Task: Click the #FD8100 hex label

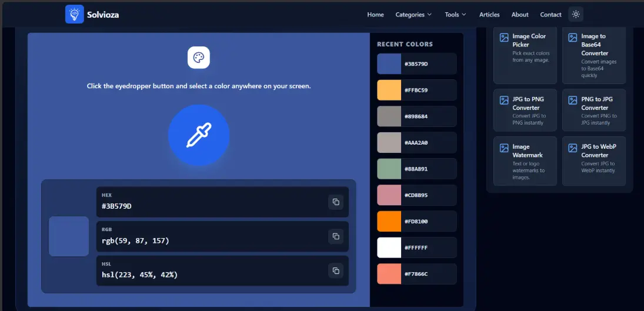Action: 416,221
